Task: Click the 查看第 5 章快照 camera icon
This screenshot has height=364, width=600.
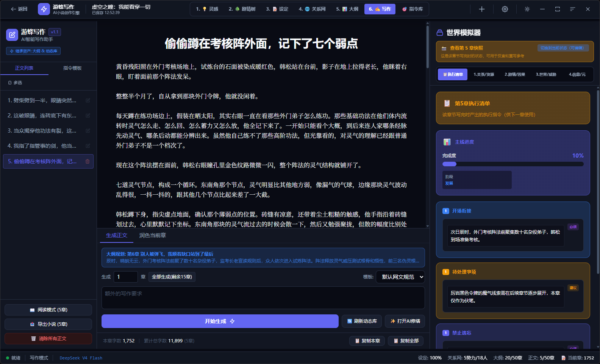Action: coord(444,48)
